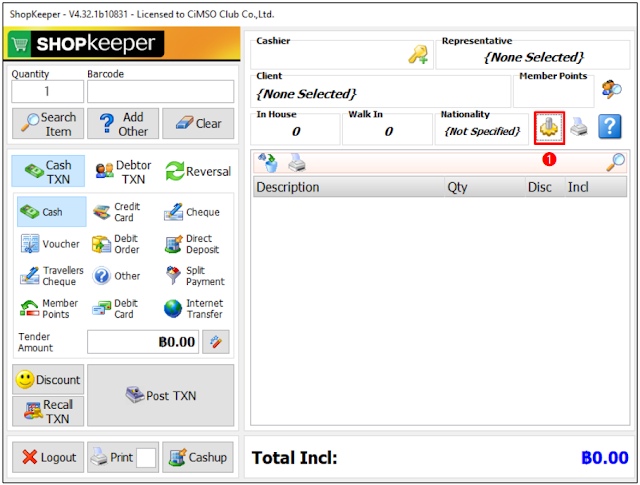The image size is (640, 485).
Task: Click printer icon above the Description column
Action: point(297,162)
